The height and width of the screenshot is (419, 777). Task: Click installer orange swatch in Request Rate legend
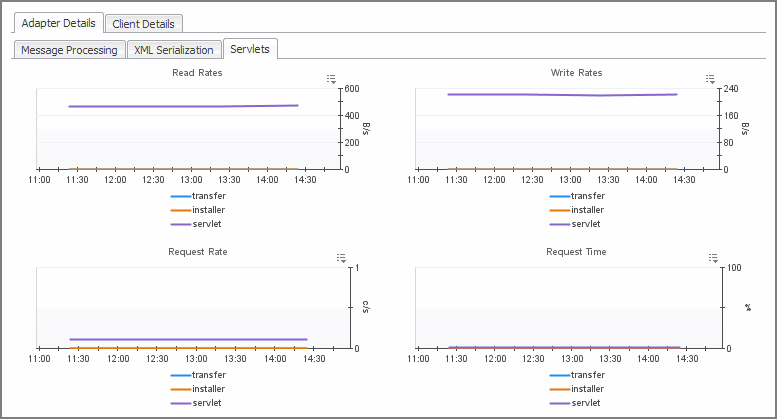coord(179,389)
